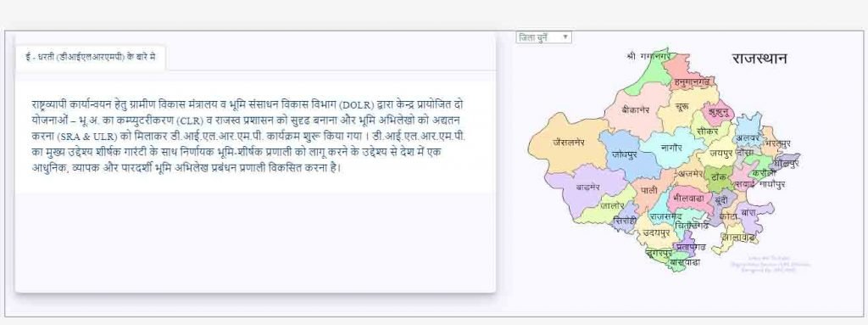Screen dimensions: 868x325
Task: Click बाड़मेर district on the map
Action: pos(588,187)
